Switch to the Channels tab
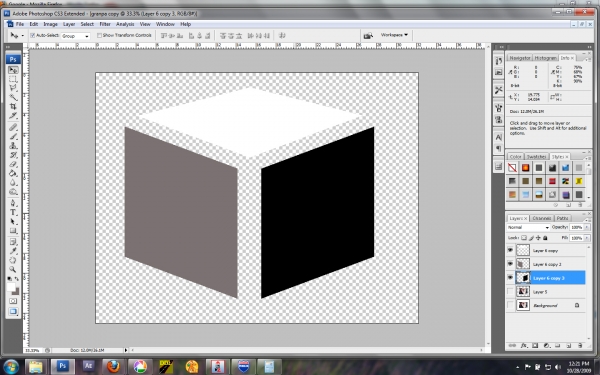600x375 pixels. point(541,218)
